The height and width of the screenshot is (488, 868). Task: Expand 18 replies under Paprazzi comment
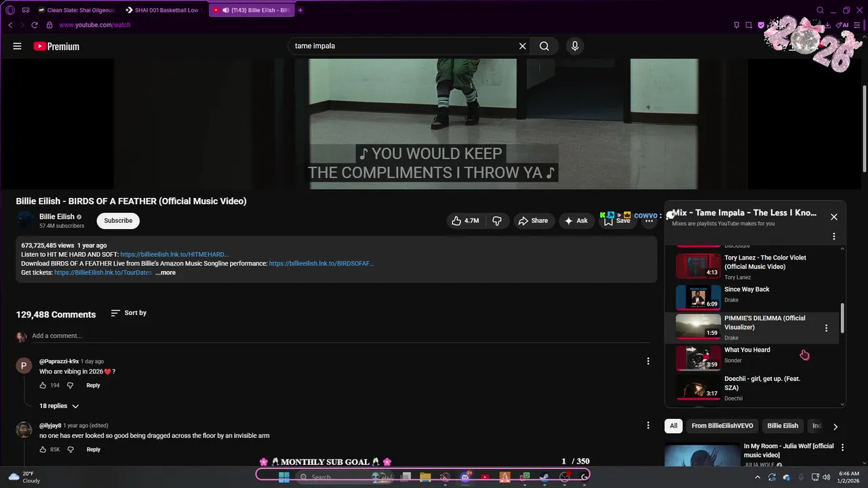point(59,406)
